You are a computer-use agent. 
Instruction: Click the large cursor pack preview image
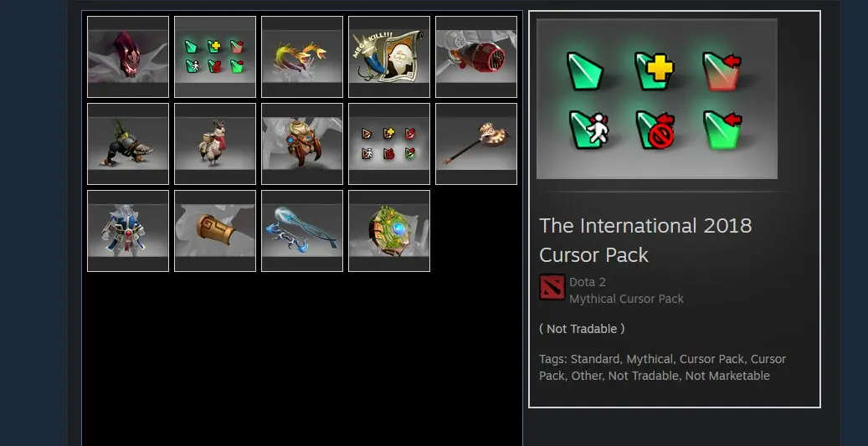(656, 99)
